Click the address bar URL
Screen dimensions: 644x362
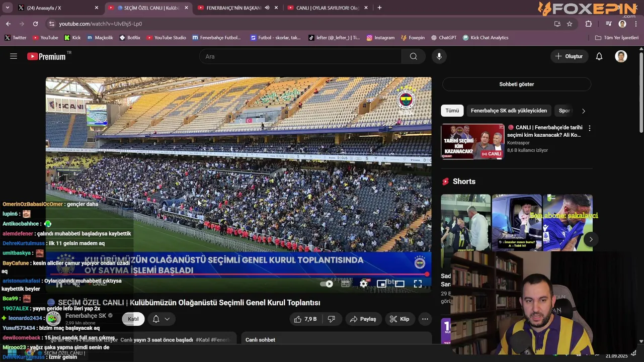click(100, 24)
